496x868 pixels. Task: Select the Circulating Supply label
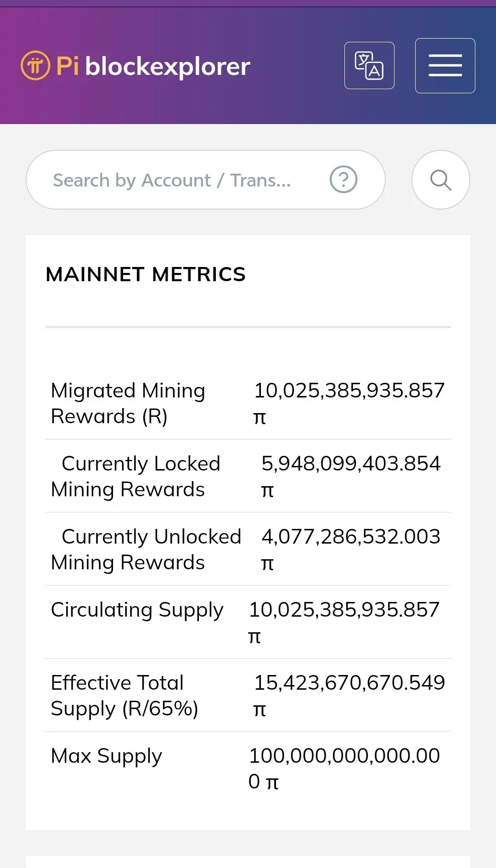click(x=137, y=610)
